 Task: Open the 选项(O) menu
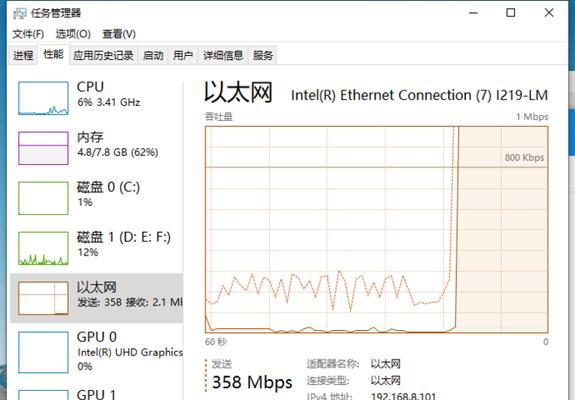tap(73, 34)
